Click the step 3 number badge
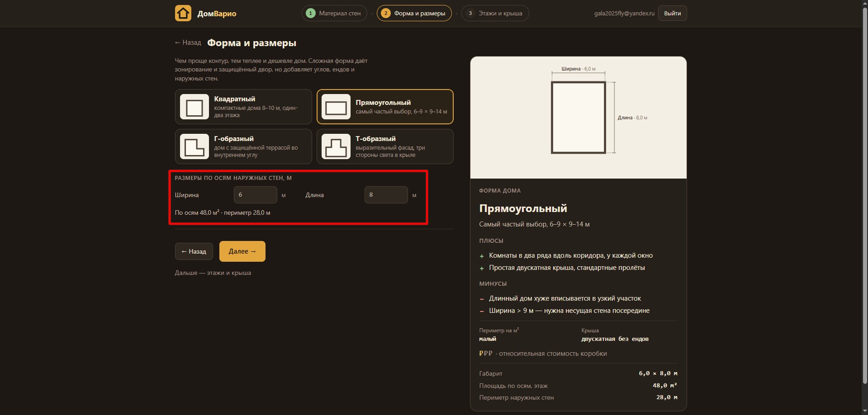The width and height of the screenshot is (868, 415). [470, 13]
